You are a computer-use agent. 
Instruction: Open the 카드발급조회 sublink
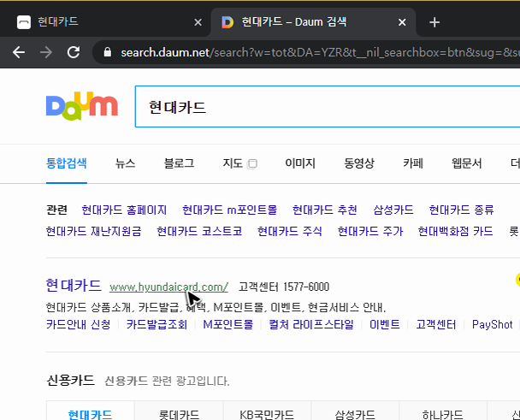[x=157, y=324]
